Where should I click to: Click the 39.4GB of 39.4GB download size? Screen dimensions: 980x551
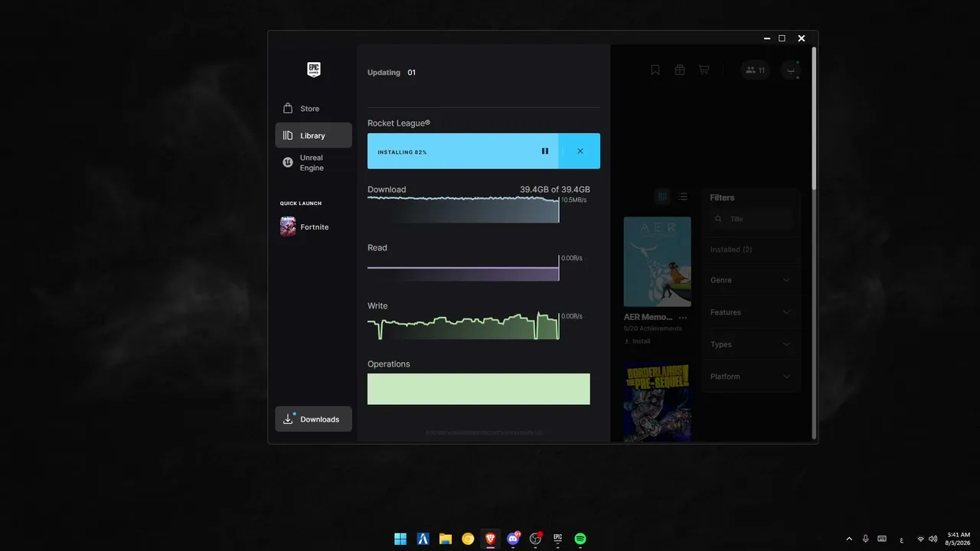point(555,190)
